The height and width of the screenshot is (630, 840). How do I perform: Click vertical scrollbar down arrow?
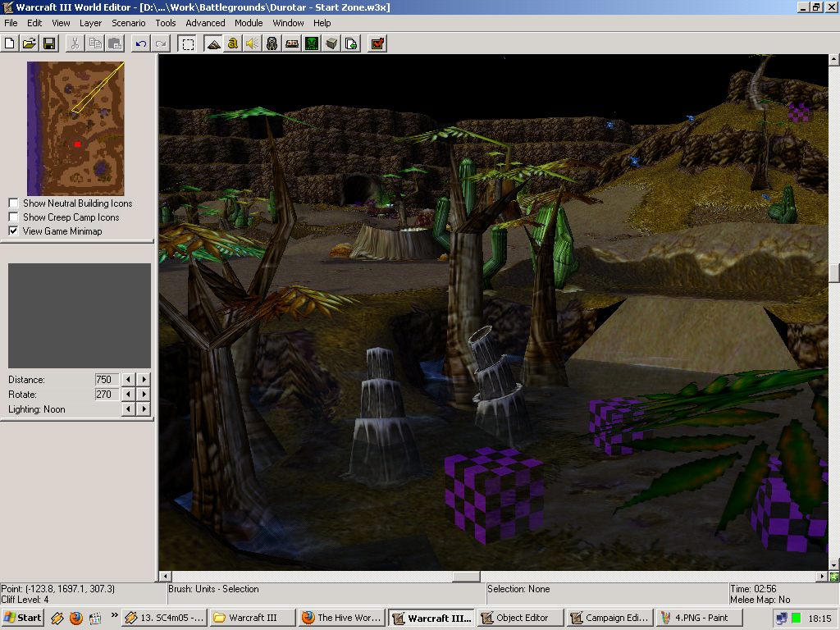coord(834,564)
